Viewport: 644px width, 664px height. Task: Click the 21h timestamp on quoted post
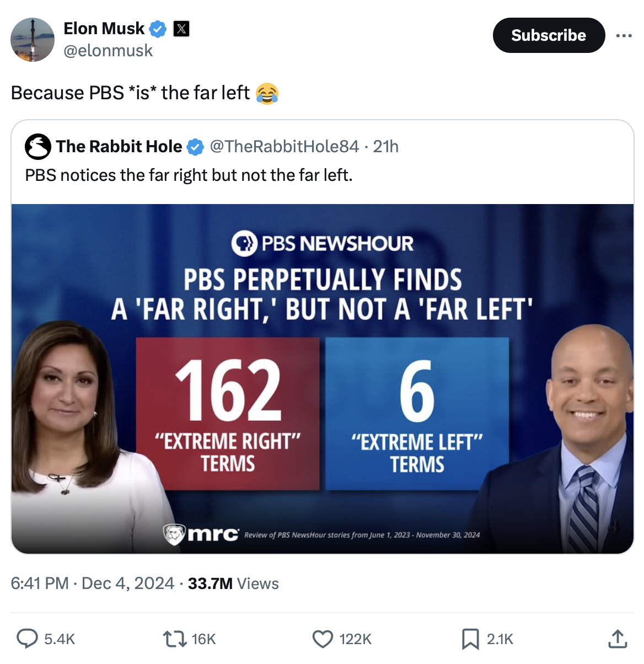tap(385, 146)
